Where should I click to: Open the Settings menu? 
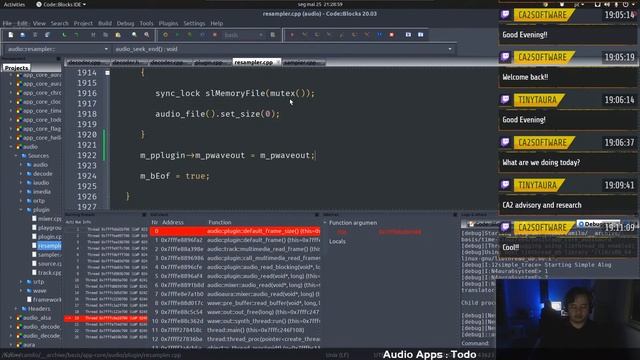[194, 23]
